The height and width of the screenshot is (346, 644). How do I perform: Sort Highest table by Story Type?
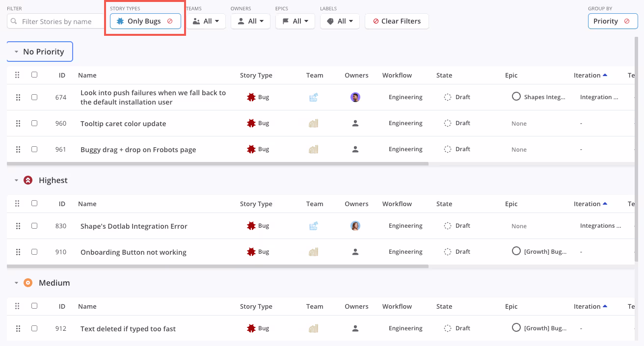(256, 204)
